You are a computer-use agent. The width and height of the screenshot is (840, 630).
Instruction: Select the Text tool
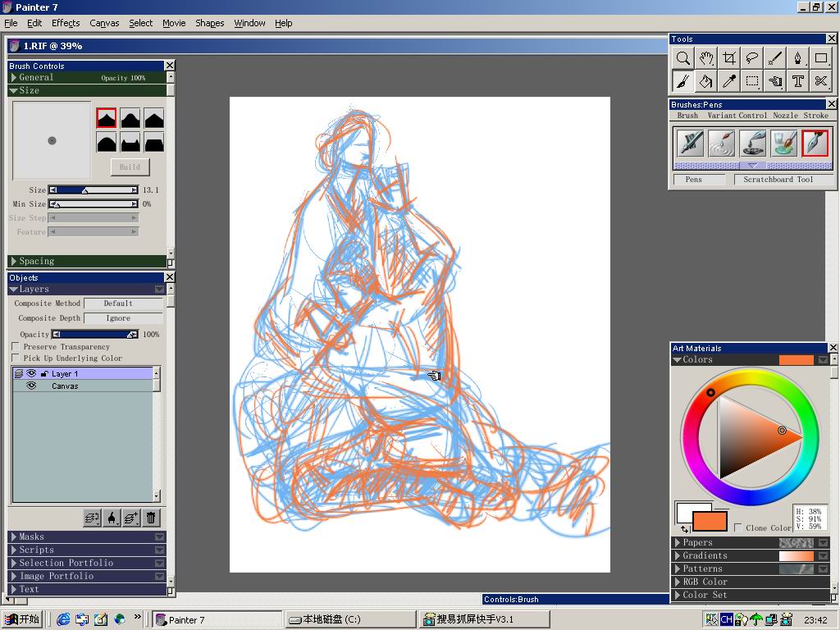click(x=797, y=81)
